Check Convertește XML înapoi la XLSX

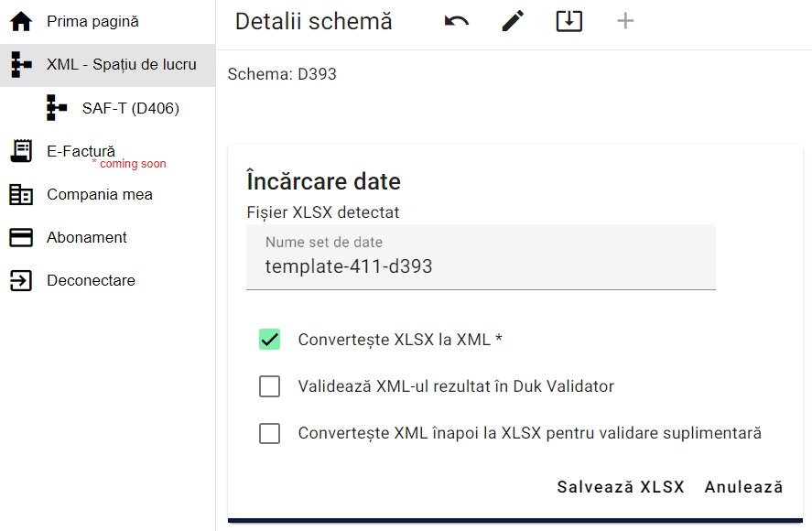[269, 433]
